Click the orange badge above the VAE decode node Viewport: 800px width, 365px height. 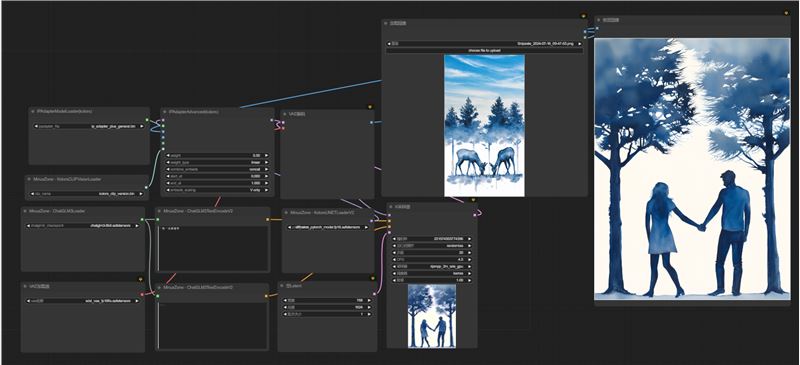point(370,107)
